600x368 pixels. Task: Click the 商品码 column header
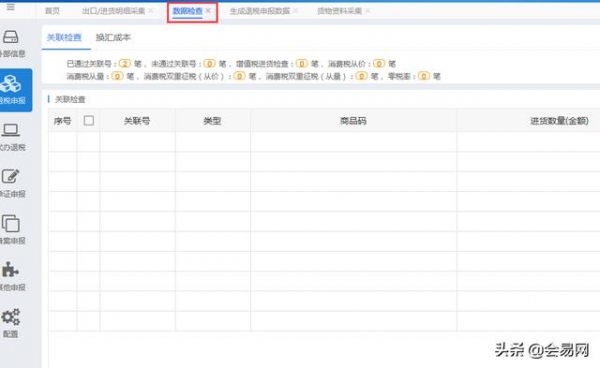353,121
